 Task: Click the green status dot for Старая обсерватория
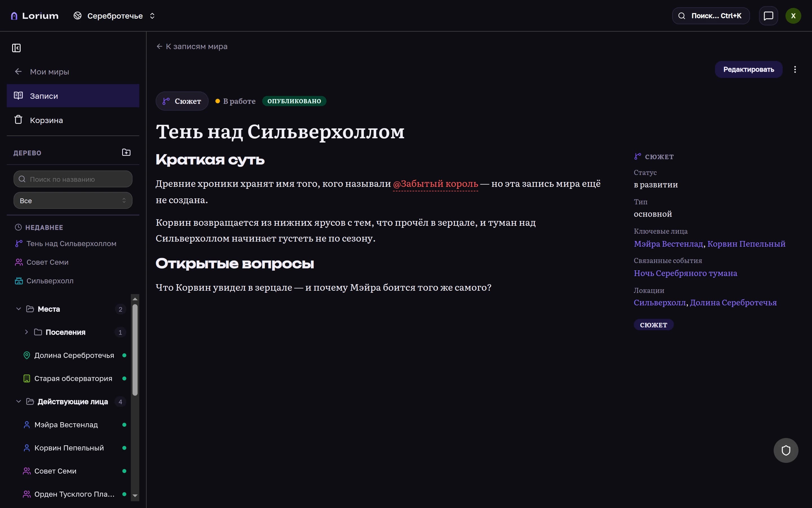pyautogui.click(x=124, y=378)
